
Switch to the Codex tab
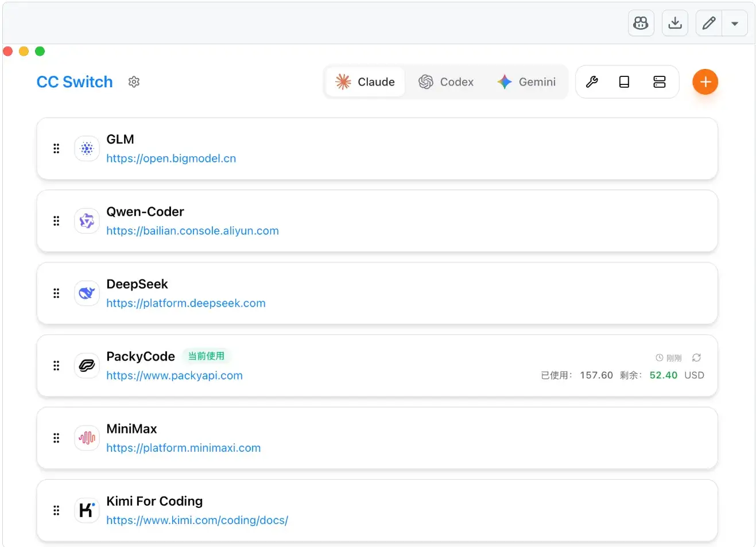tap(446, 82)
